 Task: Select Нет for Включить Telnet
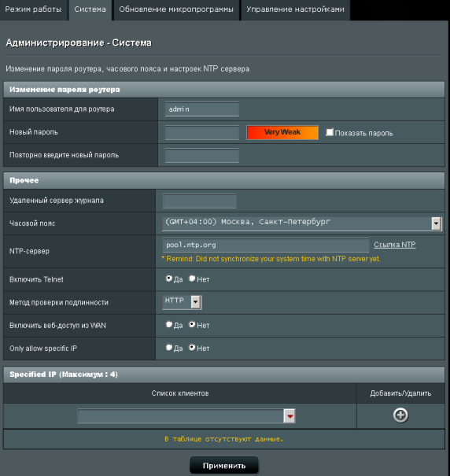[192, 279]
